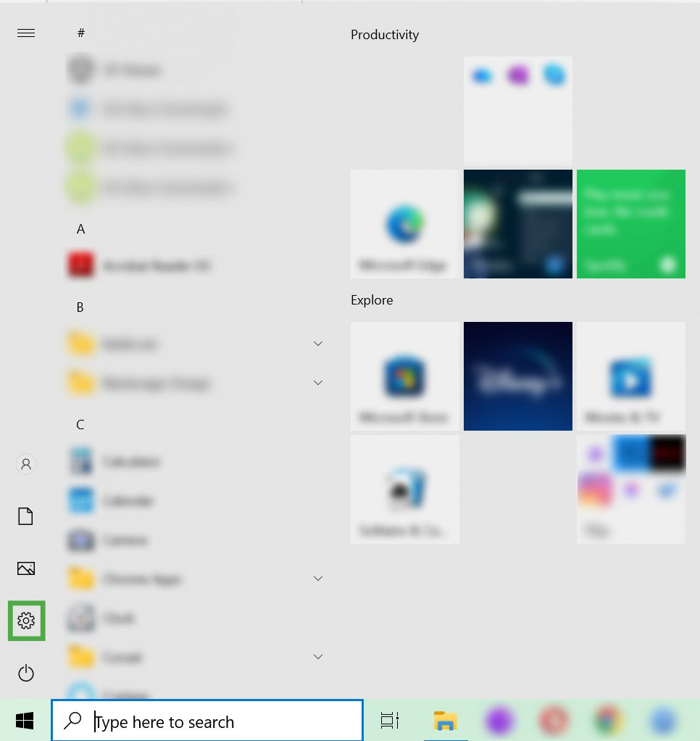Open the Movies & TV tile
The width and height of the screenshot is (700, 741).
631,376
